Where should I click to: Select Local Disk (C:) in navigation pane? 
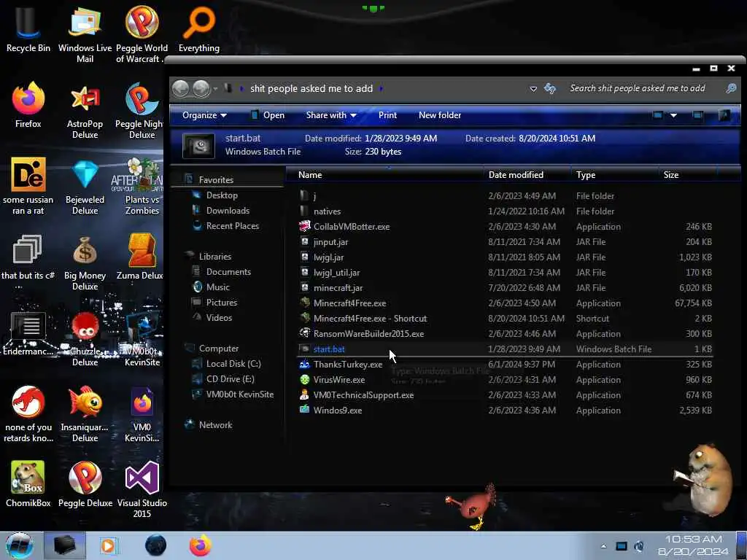[233, 364]
